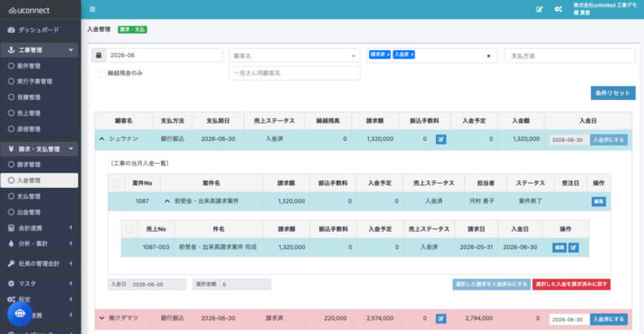The width and height of the screenshot is (644, 334).
Task: Open 案件管理 in the sidebar
Action: [x=39, y=65]
